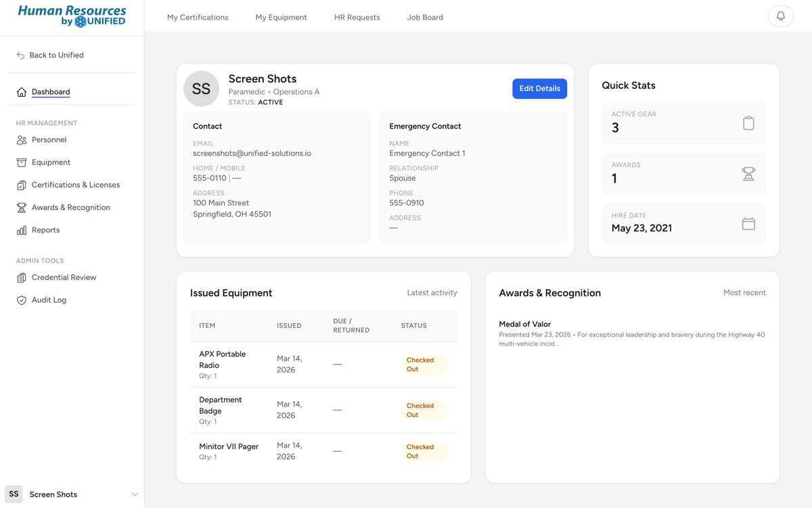Open the My Certifications tab
The width and height of the screenshot is (812, 508).
198,18
